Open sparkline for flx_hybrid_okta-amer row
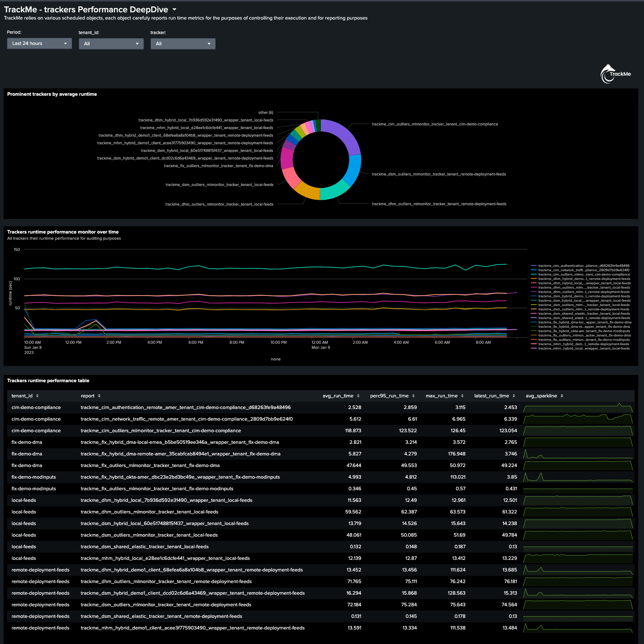The height and width of the screenshot is (644, 644). coord(578,477)
